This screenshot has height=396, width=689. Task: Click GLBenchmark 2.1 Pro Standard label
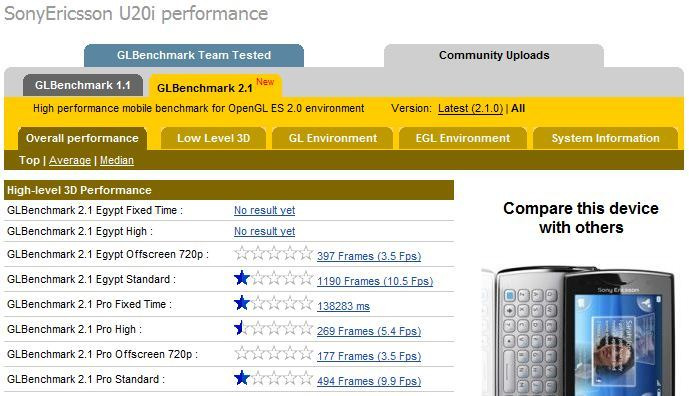click(x=86, y=379)
